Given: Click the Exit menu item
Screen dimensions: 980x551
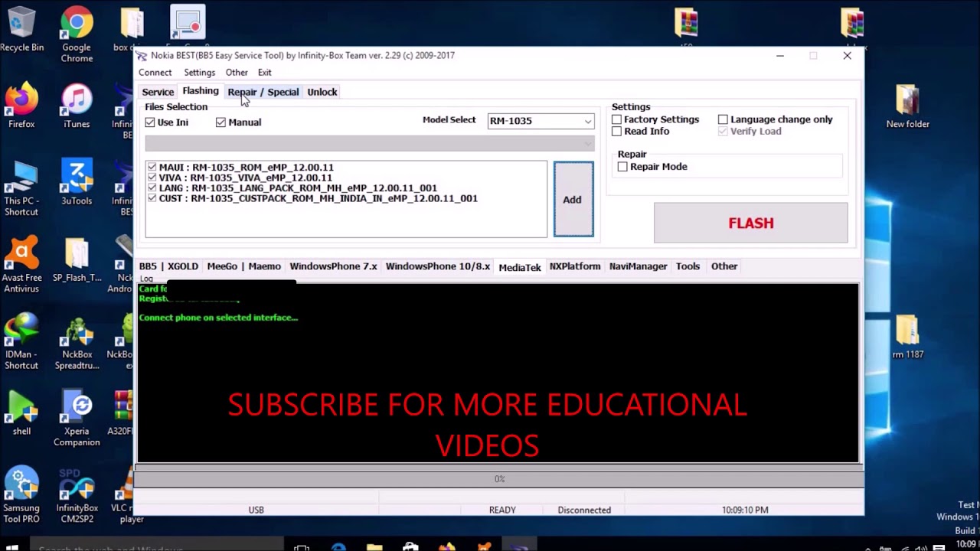Looking at the screenshot, I should (264, 73).
